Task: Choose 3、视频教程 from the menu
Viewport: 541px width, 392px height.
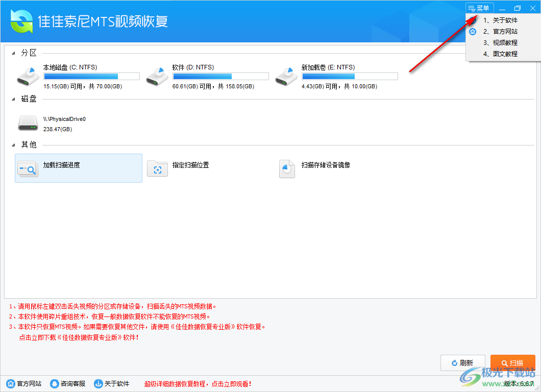Action: (x=500, y=43)
